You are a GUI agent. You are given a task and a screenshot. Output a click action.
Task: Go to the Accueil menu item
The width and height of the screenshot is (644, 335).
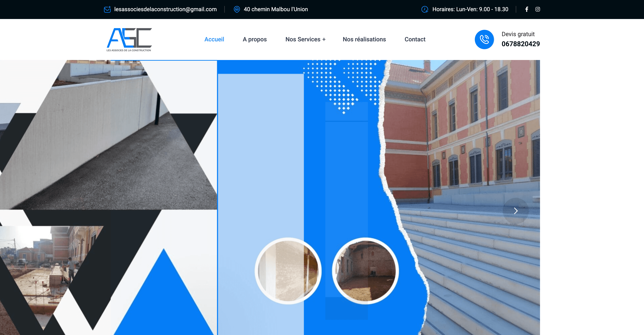pos(214,39)
